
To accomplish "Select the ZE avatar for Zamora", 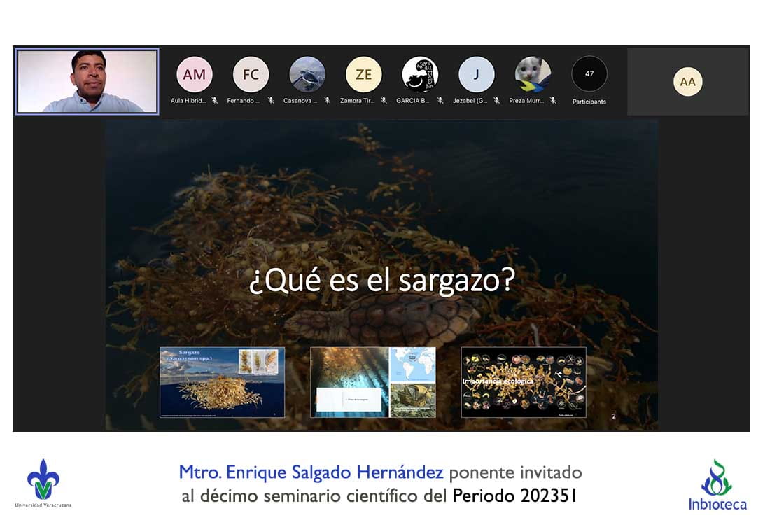I will (x=363, y=74).
